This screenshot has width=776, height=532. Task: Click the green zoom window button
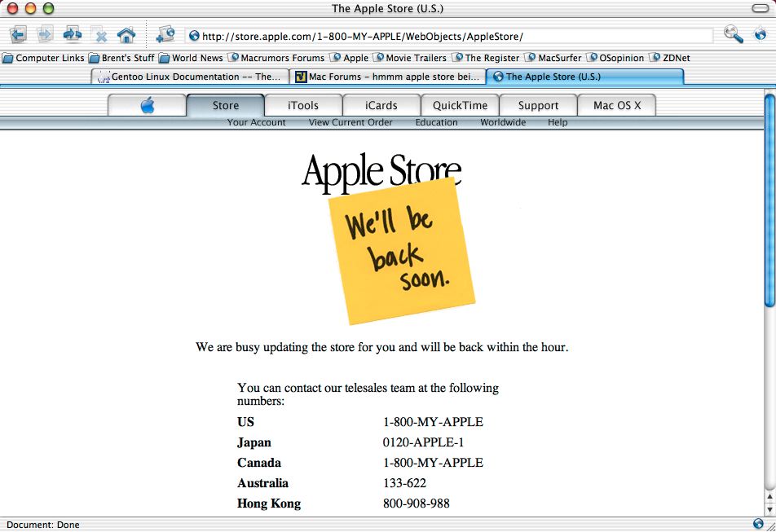point(48,8)
